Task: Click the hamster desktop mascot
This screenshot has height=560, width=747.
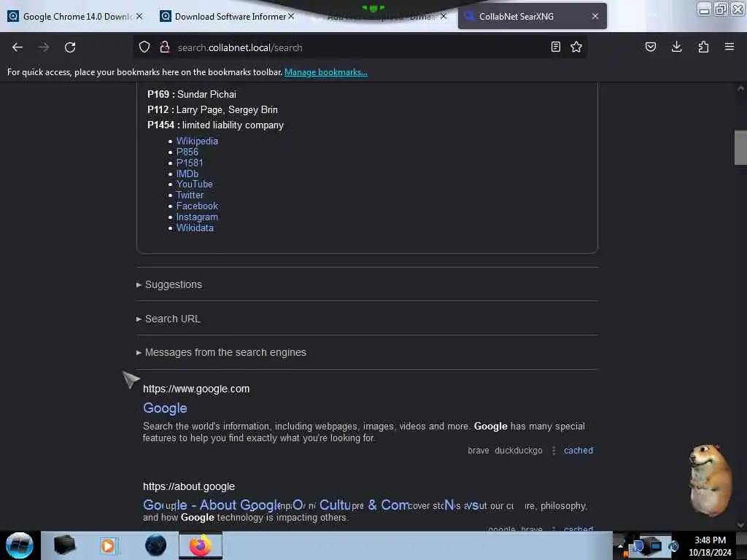Action: (711, 480)
